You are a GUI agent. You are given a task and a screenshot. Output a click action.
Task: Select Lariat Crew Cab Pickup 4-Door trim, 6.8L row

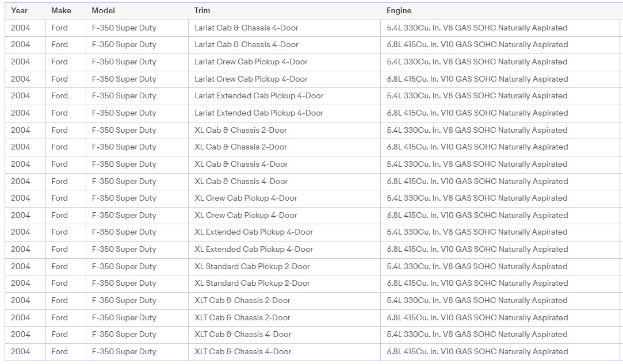251,79
